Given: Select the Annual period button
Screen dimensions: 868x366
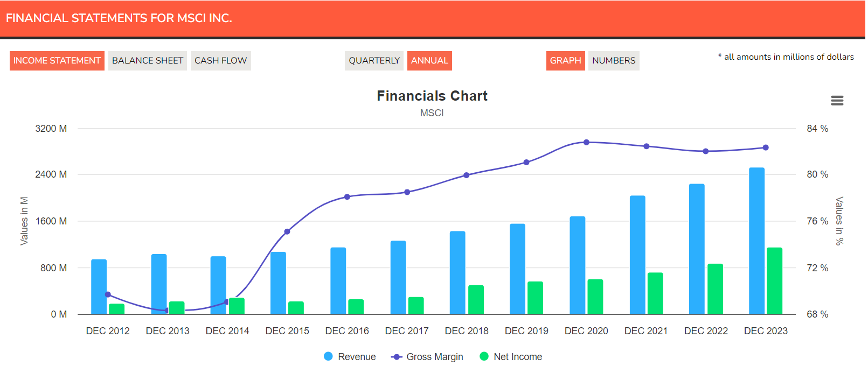Looking at the screenshot, I should point(429,61).
